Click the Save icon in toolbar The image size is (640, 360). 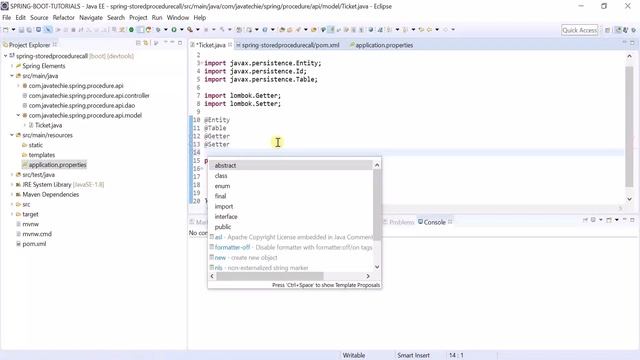pos(21,30)
